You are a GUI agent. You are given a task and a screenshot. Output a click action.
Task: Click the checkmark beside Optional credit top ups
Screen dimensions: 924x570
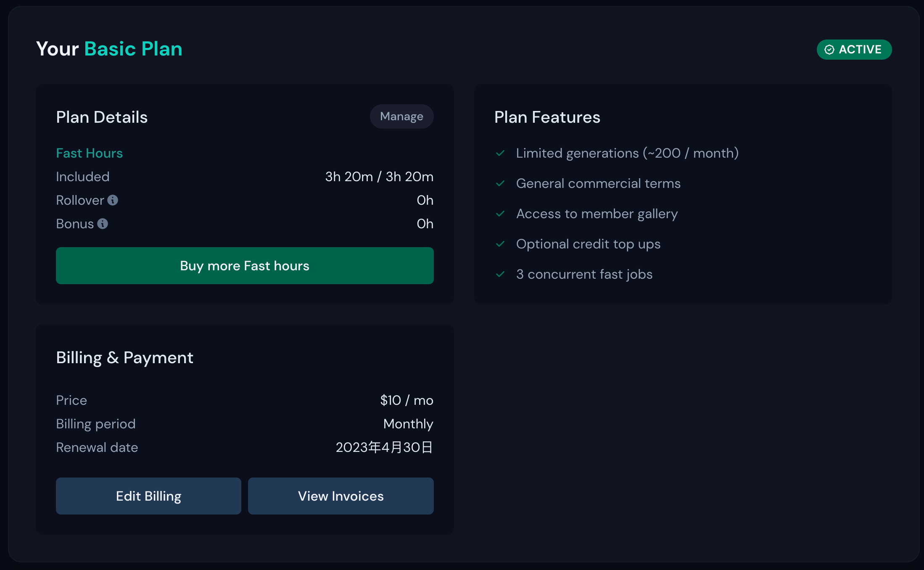[x=500, y=244]
